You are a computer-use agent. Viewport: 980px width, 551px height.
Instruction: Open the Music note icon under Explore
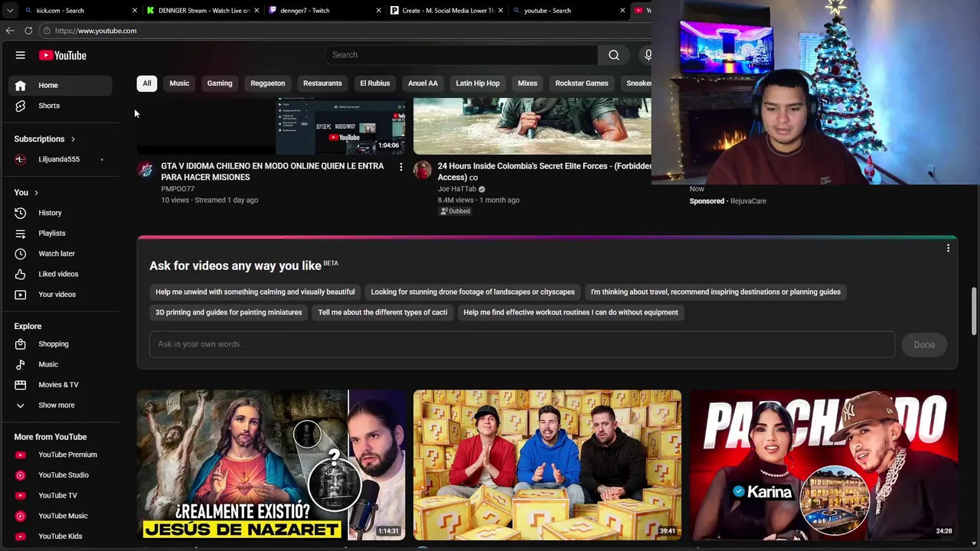click(x=21, y=364)
